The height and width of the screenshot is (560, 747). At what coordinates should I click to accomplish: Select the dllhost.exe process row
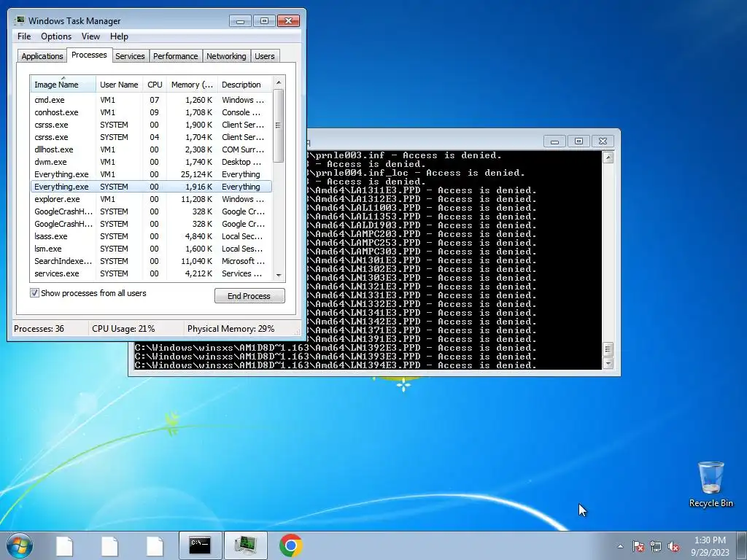tap(151, 149)
